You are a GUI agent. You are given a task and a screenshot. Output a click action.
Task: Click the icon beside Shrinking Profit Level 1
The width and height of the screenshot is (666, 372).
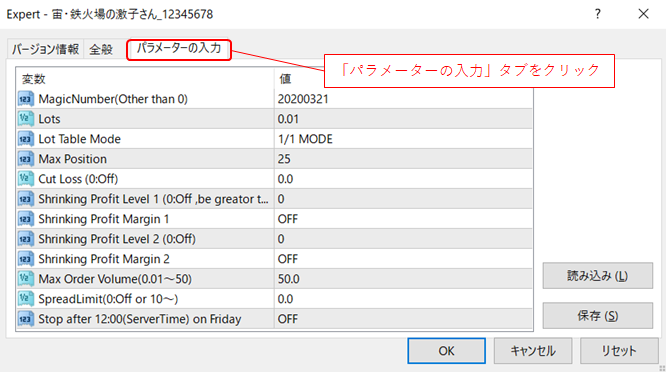click(x=25, y=199)
